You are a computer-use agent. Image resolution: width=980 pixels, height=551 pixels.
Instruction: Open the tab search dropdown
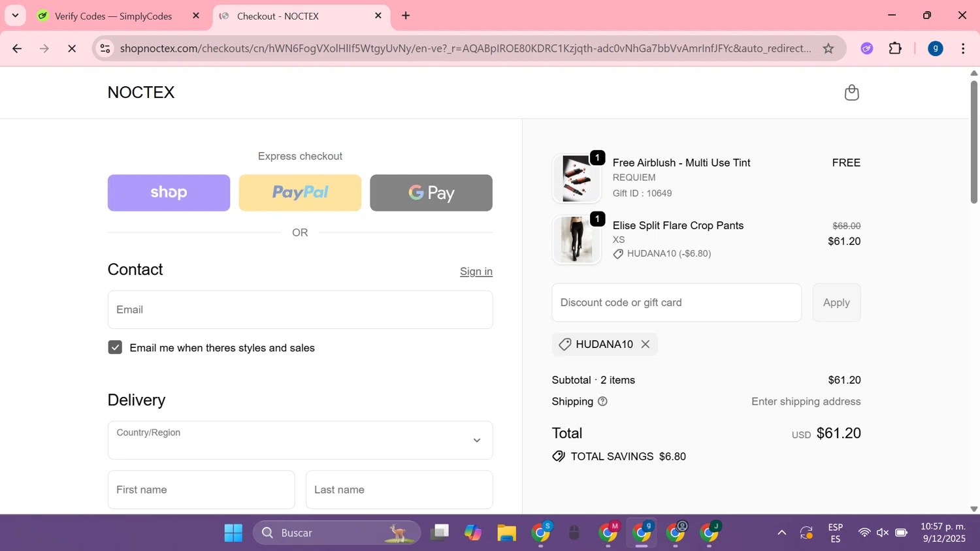[15, 16]
